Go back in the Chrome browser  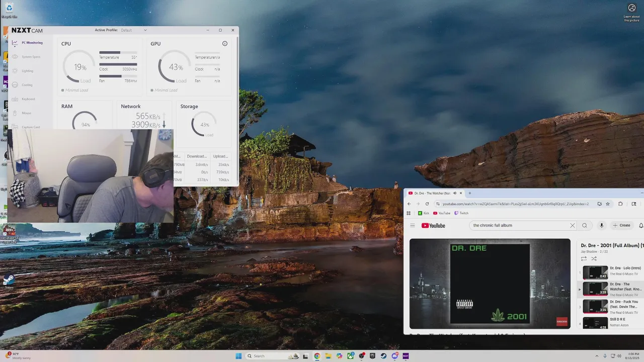point(409,204)
